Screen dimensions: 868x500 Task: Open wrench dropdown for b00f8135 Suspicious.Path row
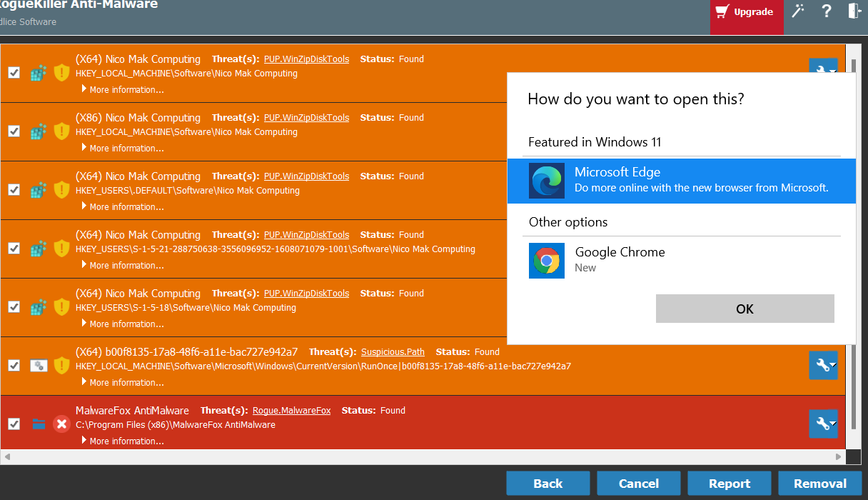coord(823,365)
